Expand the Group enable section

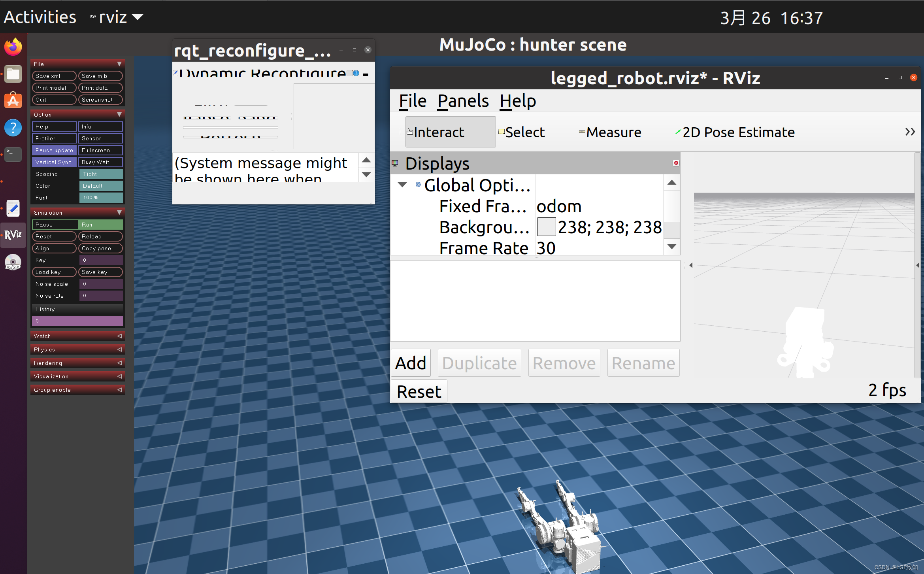(x=77, y=390)
